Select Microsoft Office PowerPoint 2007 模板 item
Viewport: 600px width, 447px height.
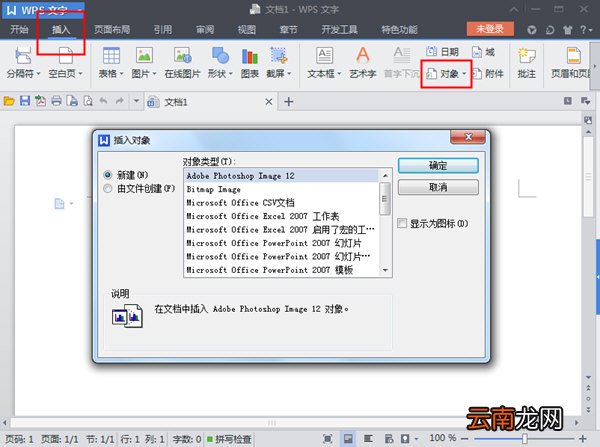(281, 270)
